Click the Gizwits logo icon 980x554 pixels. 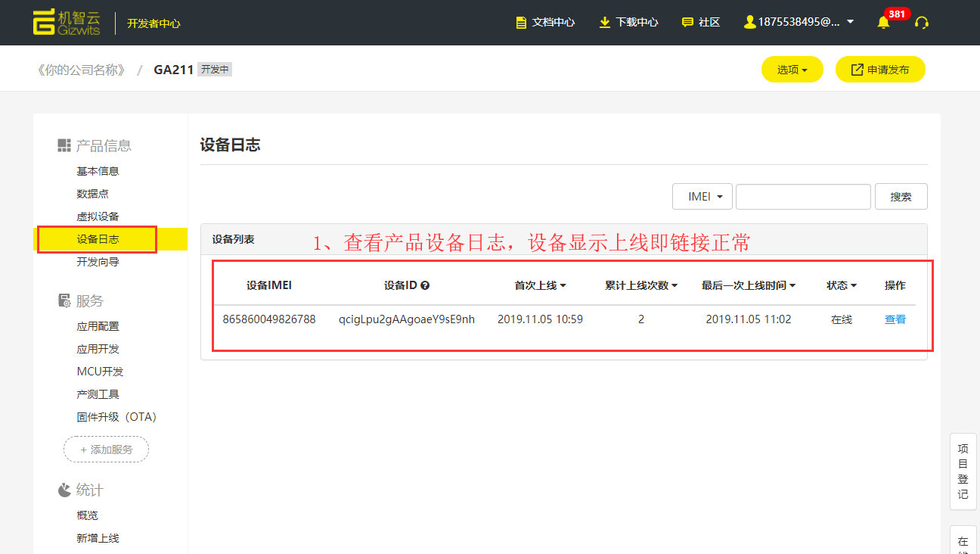[x=45, y=22]
